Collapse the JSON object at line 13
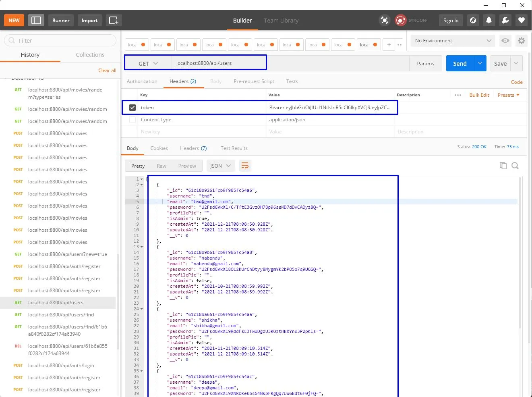 pyautogui.click(x=142, y=247)
